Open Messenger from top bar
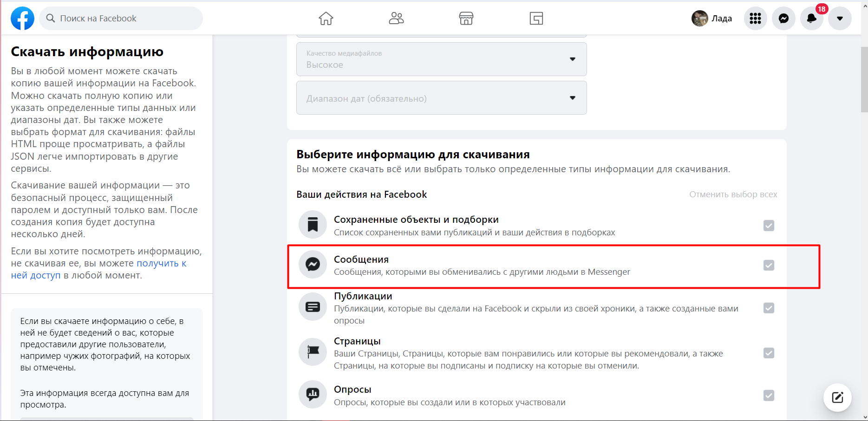This screenshot has height=421, width=868. (783, 19)
